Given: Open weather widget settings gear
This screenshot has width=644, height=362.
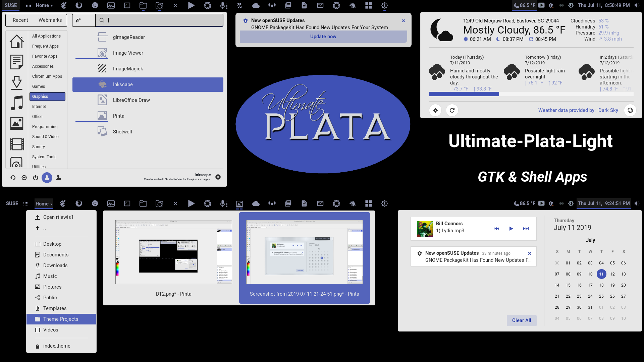Looking at the screenshot, I should (630, 110).
